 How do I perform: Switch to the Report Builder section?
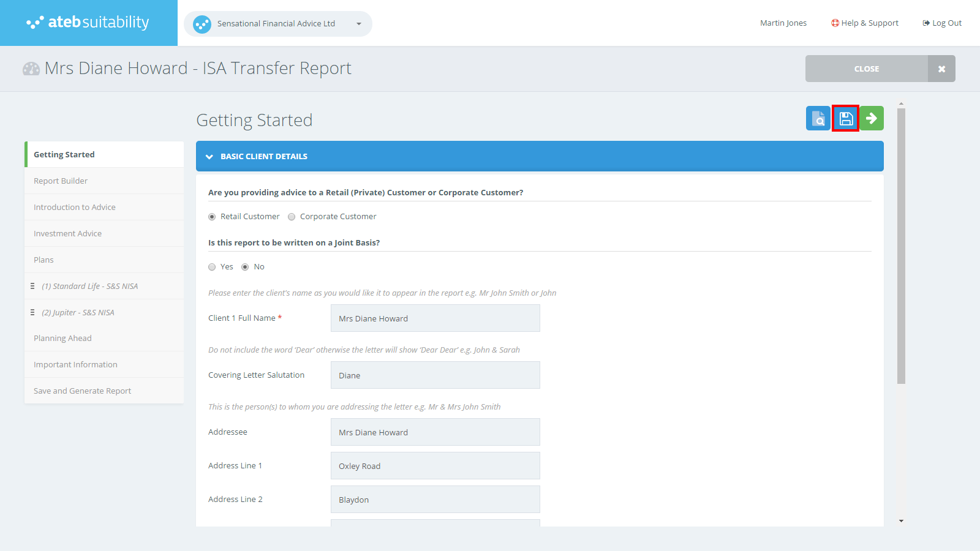(61, 181)
